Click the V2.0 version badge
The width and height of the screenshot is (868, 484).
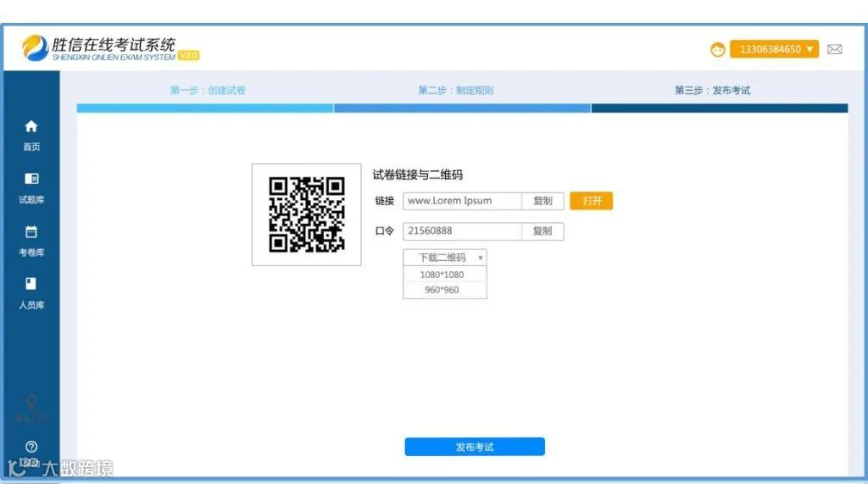[189, 55]
